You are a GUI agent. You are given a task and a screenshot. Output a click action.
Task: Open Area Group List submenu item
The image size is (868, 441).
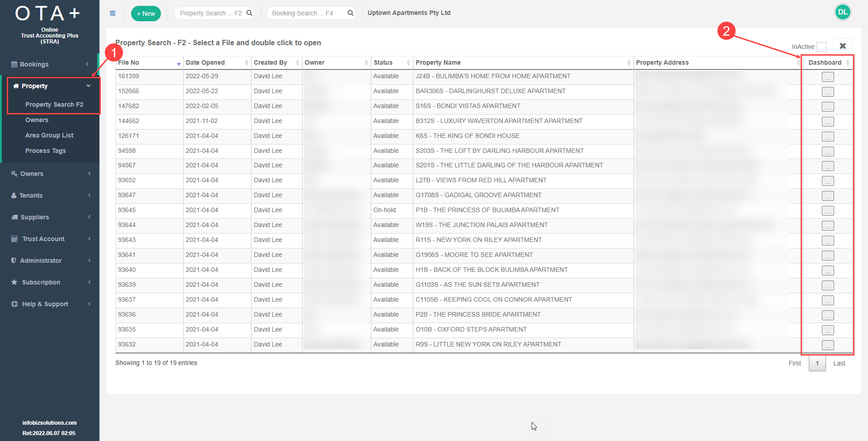click(49, 135)
